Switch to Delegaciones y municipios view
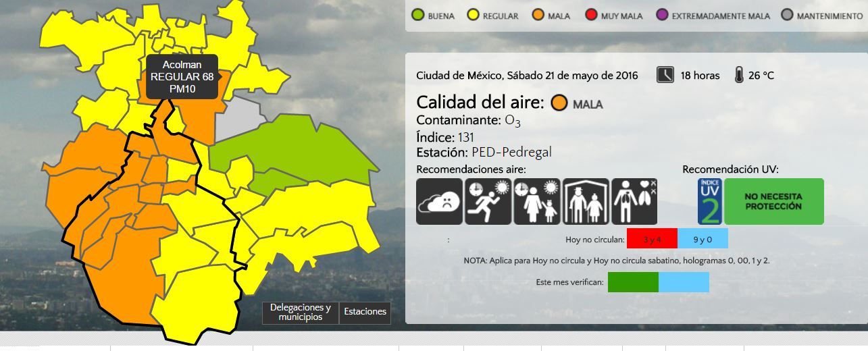This screenshot has height=351, width=868. [x=301, y=313]
